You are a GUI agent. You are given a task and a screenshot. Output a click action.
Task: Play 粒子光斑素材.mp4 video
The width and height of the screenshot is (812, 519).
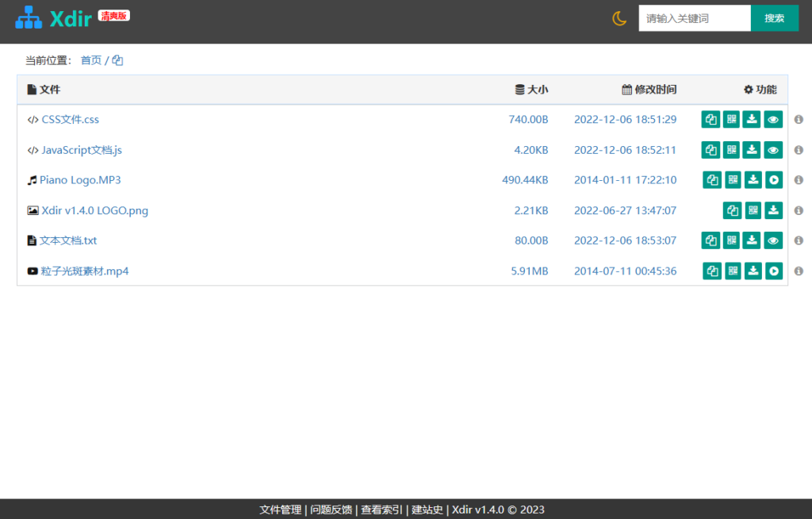coord(774,271)
